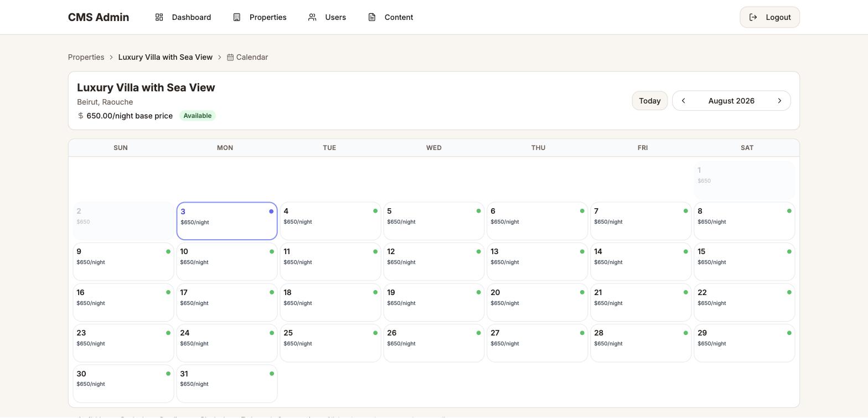The image size is (868, 418).
Task: Open the Dashboard menu item
Action: pyautogui.click(x=183, y=17)
